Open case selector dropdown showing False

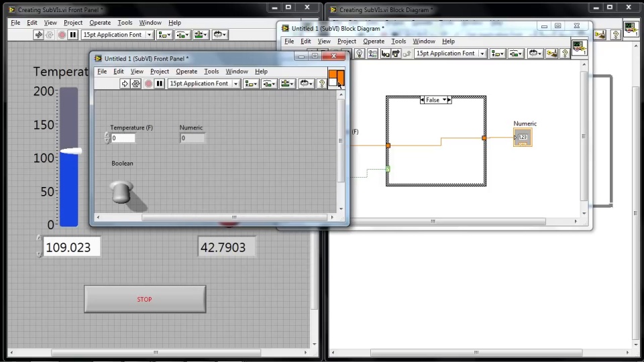(x=436, y=100)
